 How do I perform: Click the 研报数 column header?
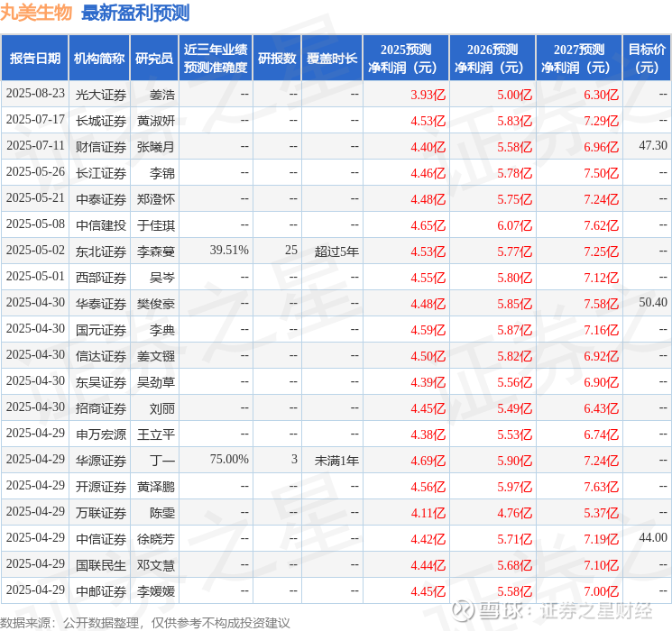277,59
